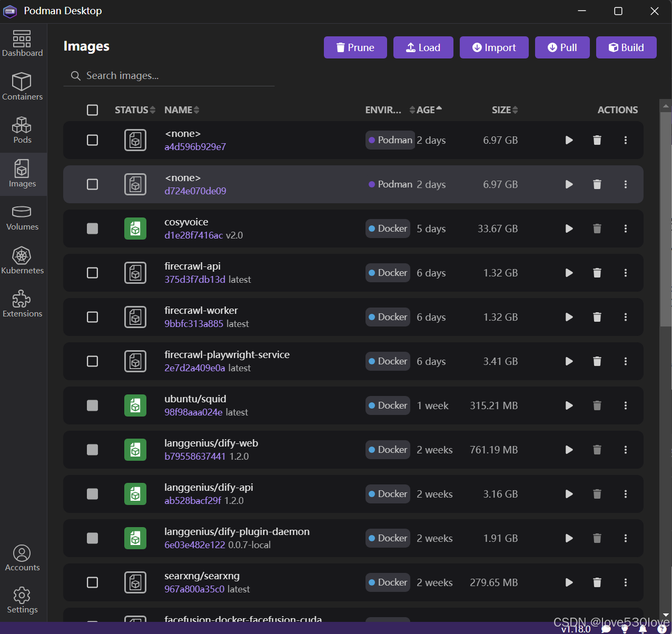Open the help icon in status bar
Screen dimensions: 672x634
pos(662,629)
